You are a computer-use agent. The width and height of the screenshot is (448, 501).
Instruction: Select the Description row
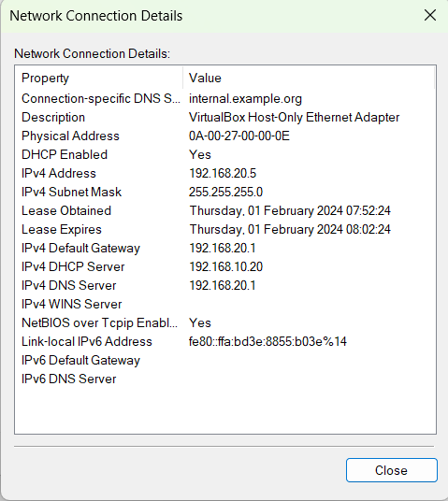coord(225,117)
